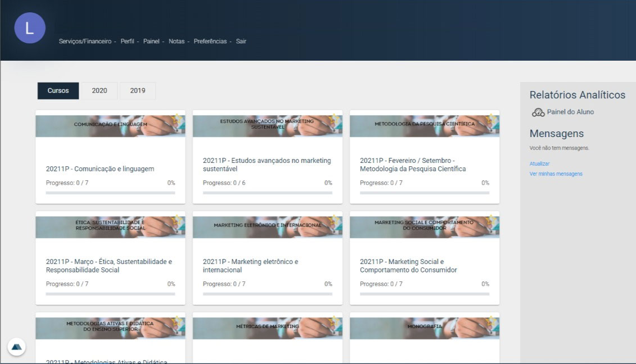Click 'Progresso: 0 / 7' under Ética, Sustentabilidade card
Image resolution: width=636 pixels, height=364 pixels.
point(67,284)
